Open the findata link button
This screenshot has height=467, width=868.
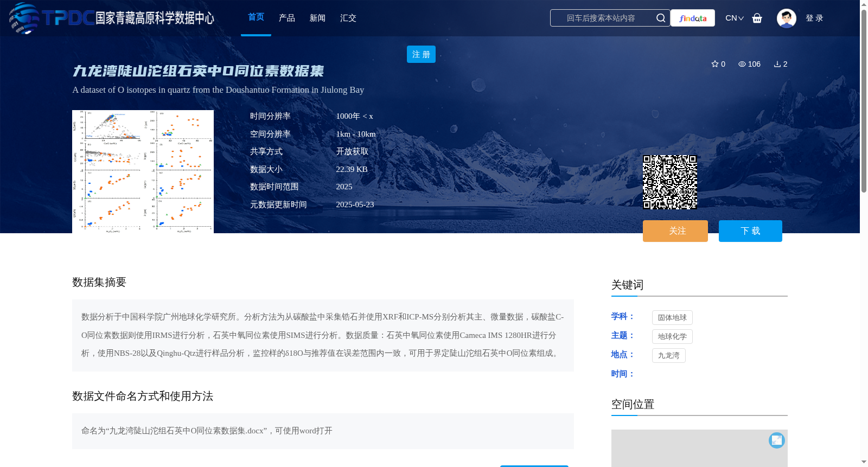click(693, 18)
